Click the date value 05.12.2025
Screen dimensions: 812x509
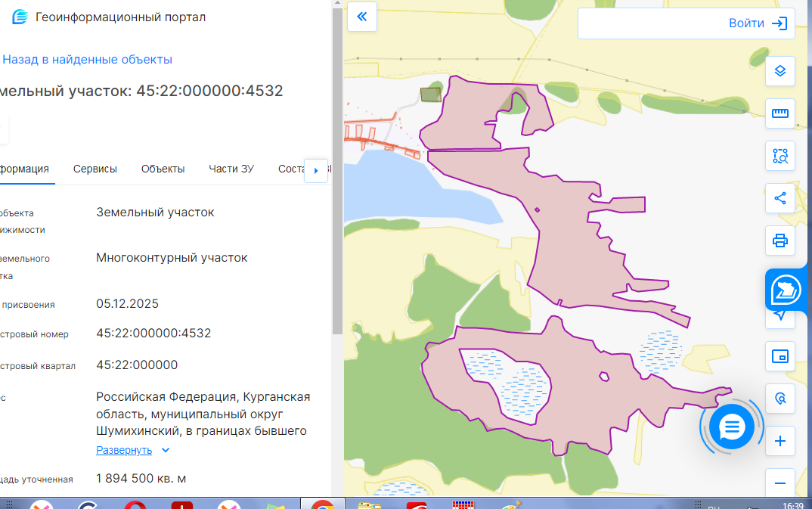[127, 303]
